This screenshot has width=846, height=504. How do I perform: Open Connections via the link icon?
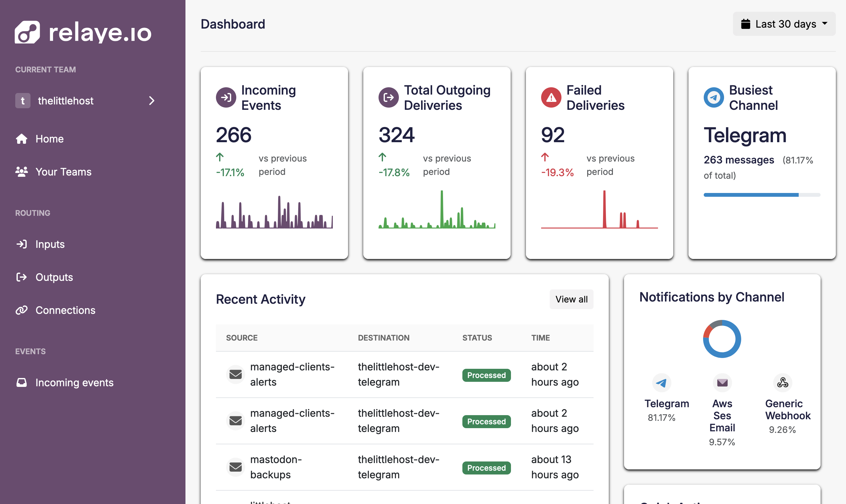click(22, 310)
